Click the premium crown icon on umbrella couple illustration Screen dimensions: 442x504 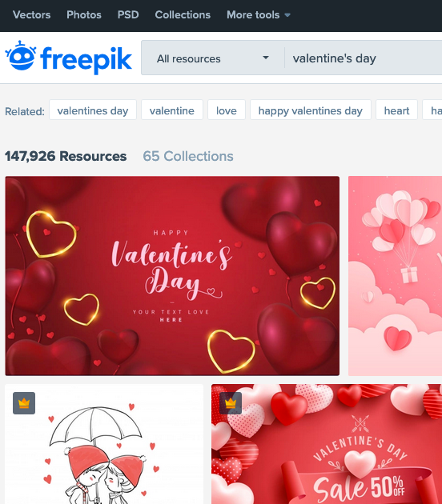(24, 403)
